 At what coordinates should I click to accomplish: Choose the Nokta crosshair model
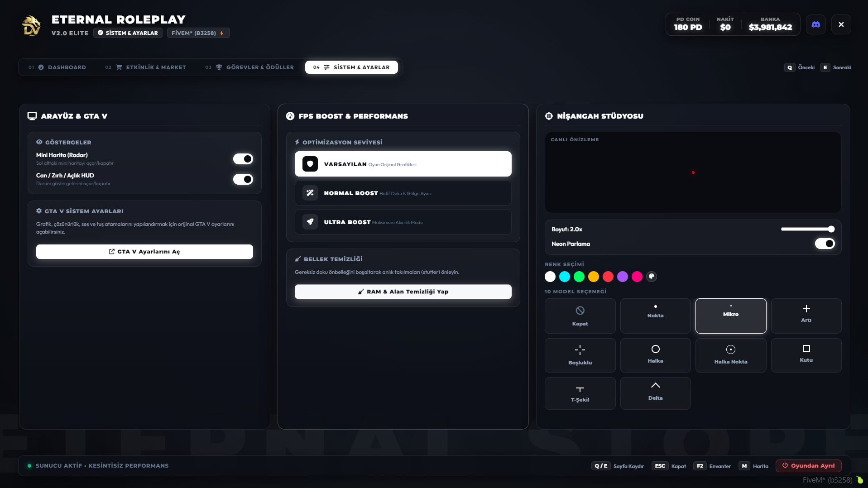tap(655, 316)
